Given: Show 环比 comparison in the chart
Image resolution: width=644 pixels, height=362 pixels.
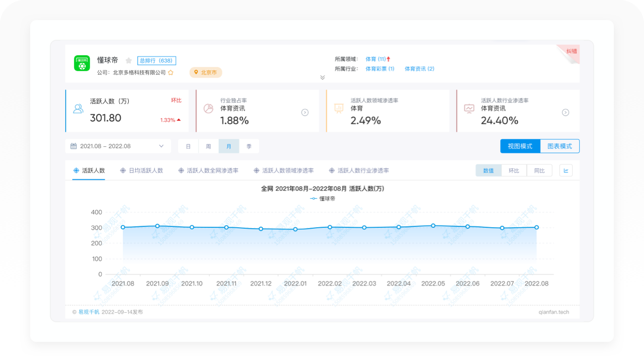Looking at the screenshot, I should (514, 170).
